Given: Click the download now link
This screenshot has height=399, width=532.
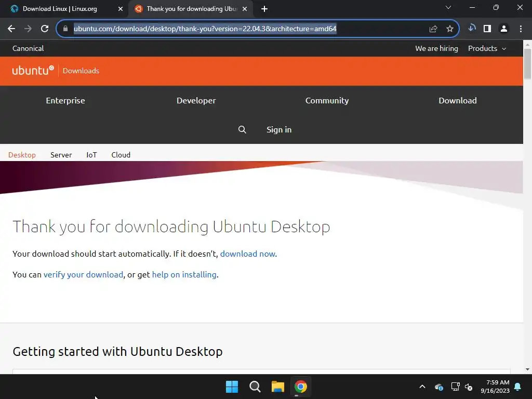Looking at the screenshot, I should coord(248,254).
